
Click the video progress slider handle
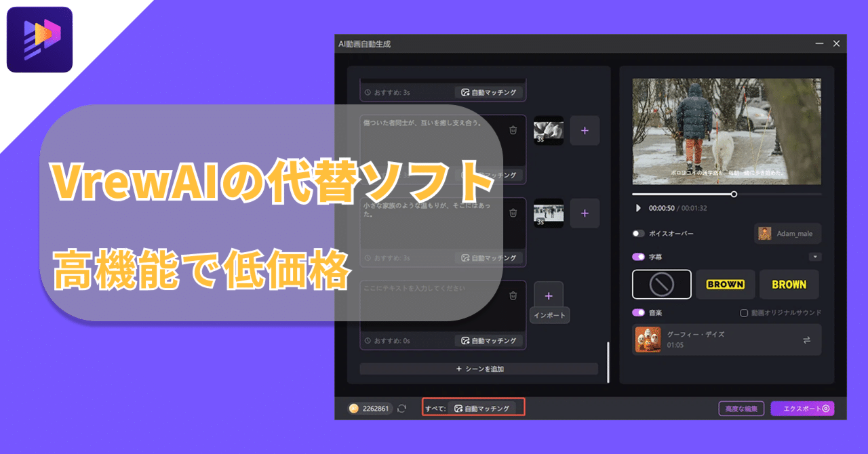734,193
